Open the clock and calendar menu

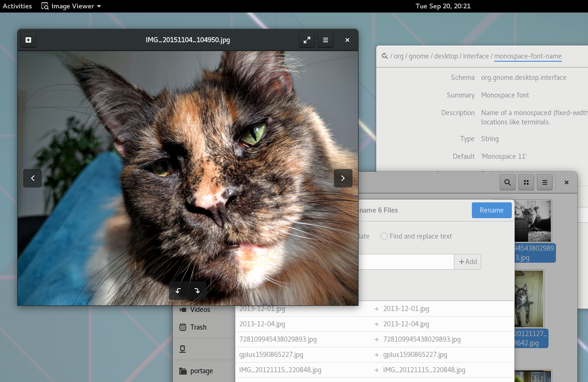coord(443,6)
